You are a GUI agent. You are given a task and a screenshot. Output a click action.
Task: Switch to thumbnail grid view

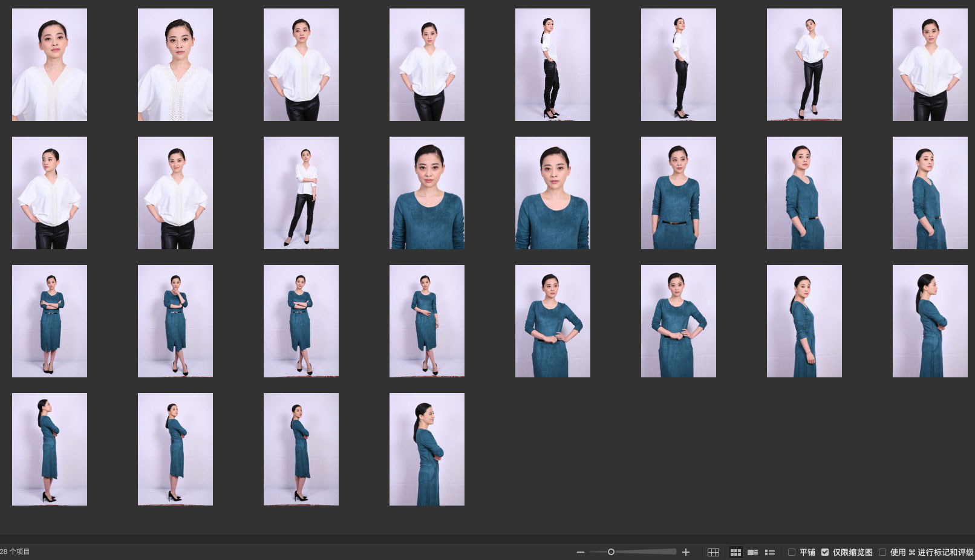pyautogui.click(x=735, y=552)
